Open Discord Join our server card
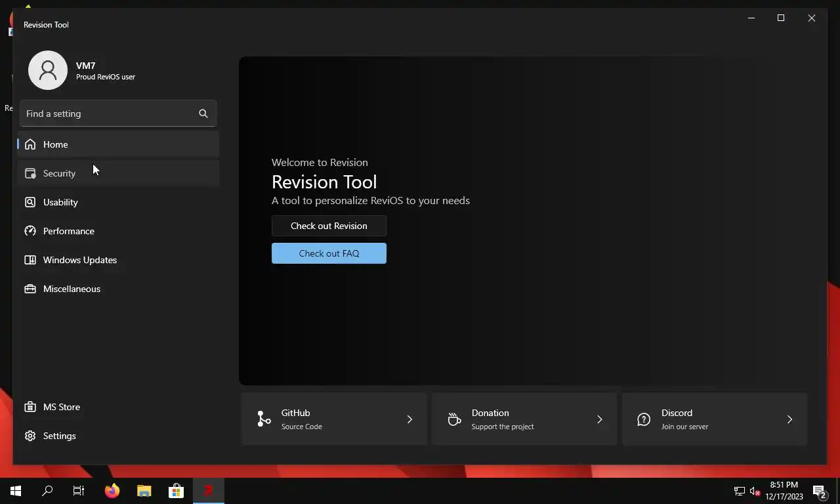 (714, 419)
